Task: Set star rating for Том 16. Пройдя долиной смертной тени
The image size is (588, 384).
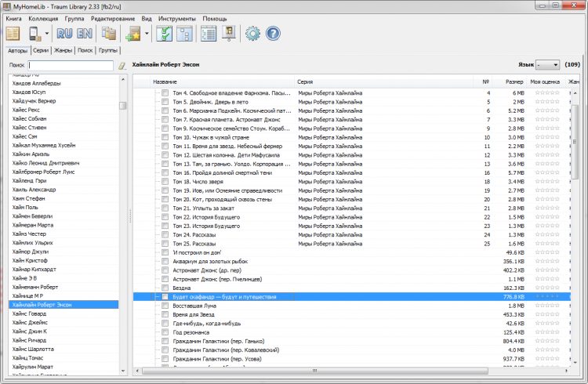Action: [547, 172]
